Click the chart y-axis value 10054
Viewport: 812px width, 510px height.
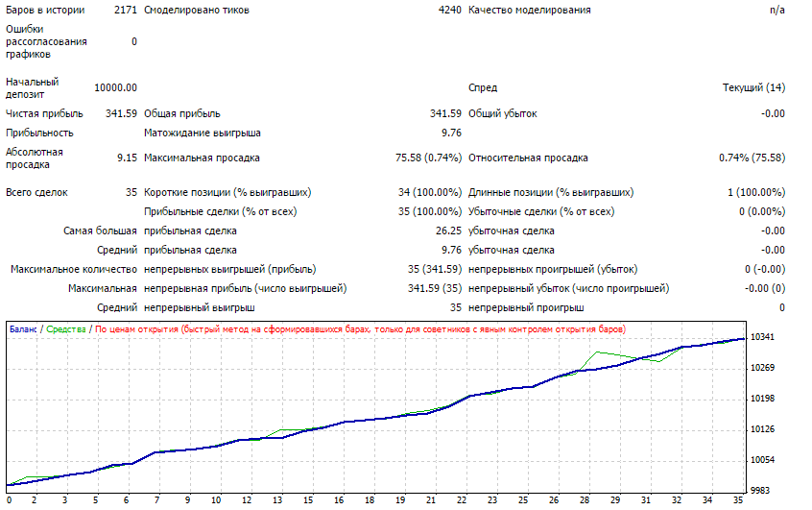coord(762,459)
